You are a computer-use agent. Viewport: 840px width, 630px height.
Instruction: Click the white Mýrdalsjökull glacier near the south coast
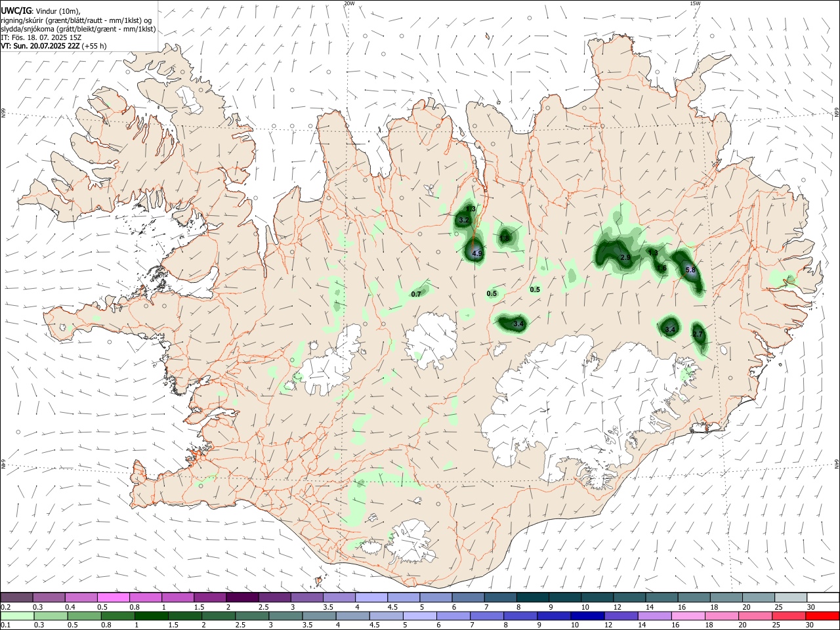point(411,541)
